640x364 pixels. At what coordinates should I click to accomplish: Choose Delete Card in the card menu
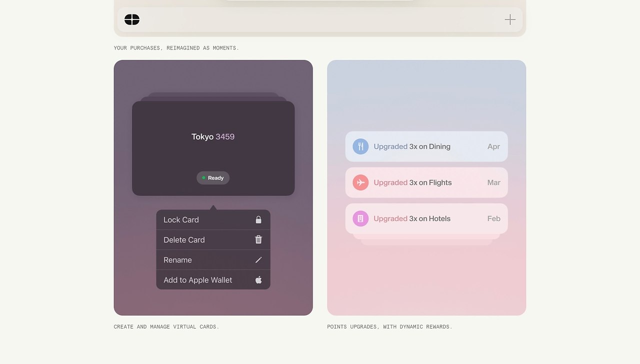[x=213, y=240]
